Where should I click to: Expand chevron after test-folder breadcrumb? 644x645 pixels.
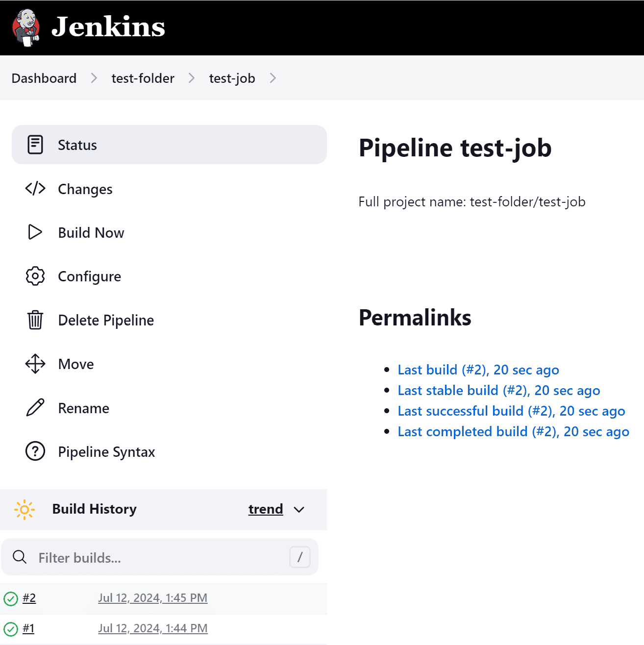point(192,78)
